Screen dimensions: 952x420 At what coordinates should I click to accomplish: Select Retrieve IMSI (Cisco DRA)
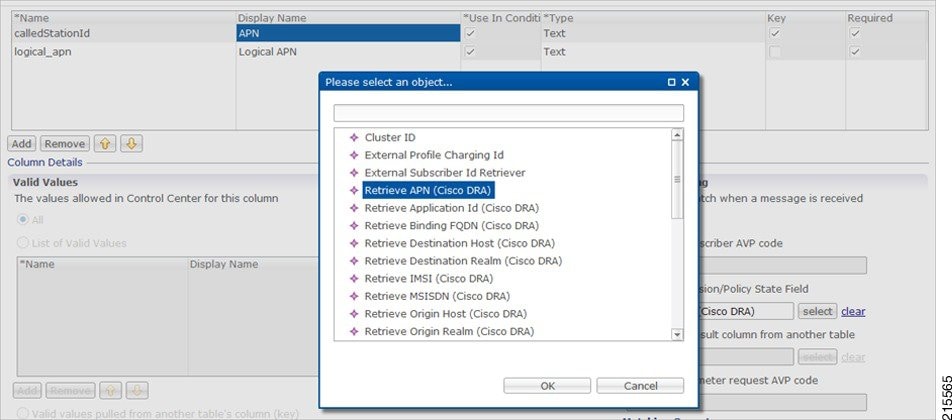coord(429,279)
